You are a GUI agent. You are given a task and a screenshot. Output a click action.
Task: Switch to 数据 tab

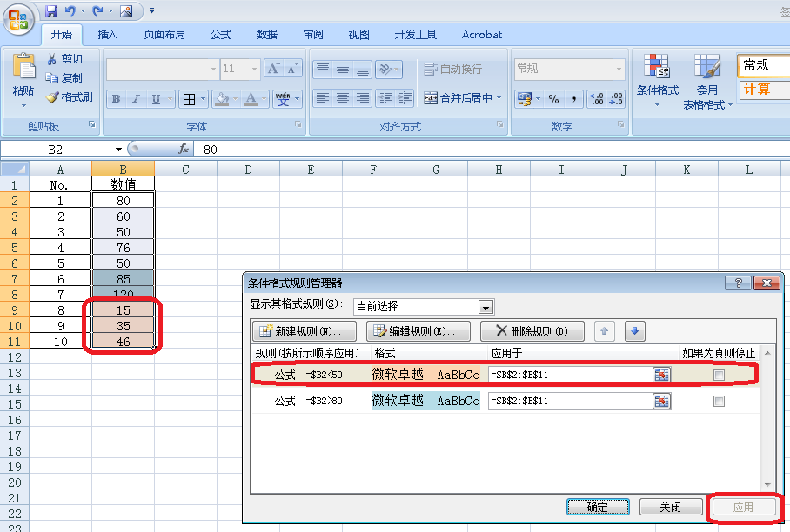(x=266, y=34)
